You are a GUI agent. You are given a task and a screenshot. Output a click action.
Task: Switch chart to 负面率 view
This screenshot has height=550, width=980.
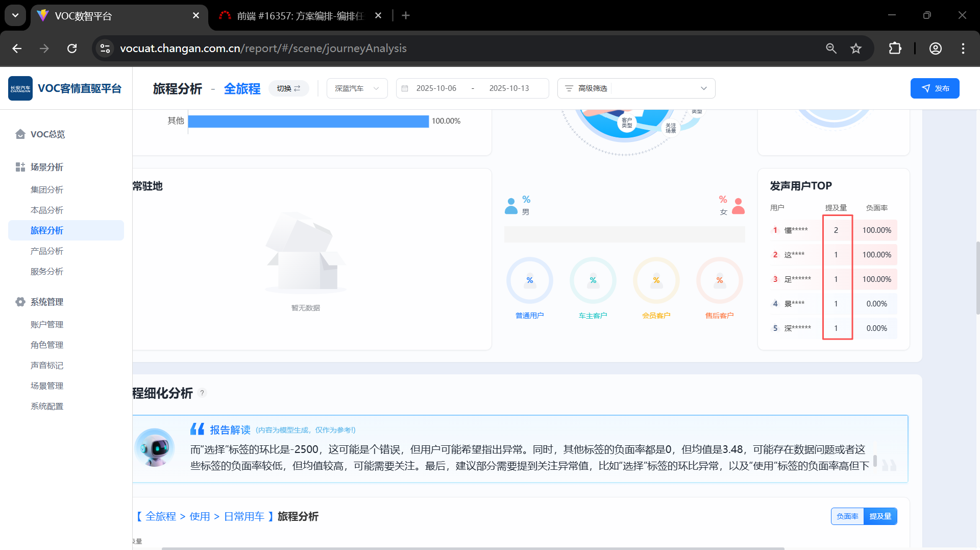click(x=847, y=516)
